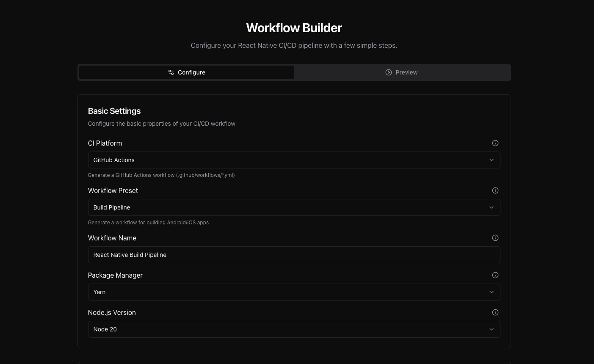
Task: Click the info icon beside Workflow Name
Action: pyautogui.click(x=495, y=238)
